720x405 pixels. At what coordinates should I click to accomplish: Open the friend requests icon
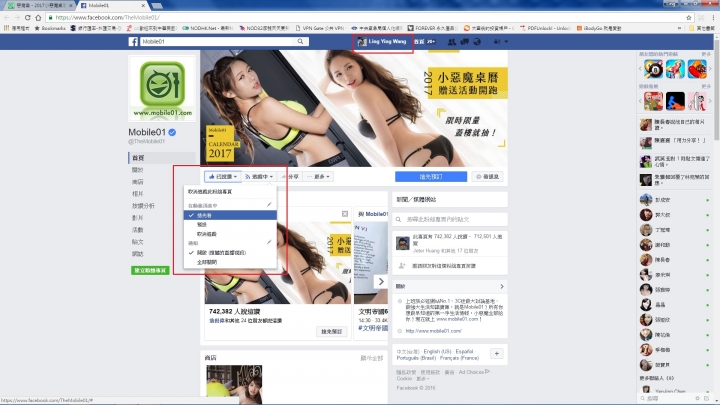pyautogui.click(x=452, y=42)
